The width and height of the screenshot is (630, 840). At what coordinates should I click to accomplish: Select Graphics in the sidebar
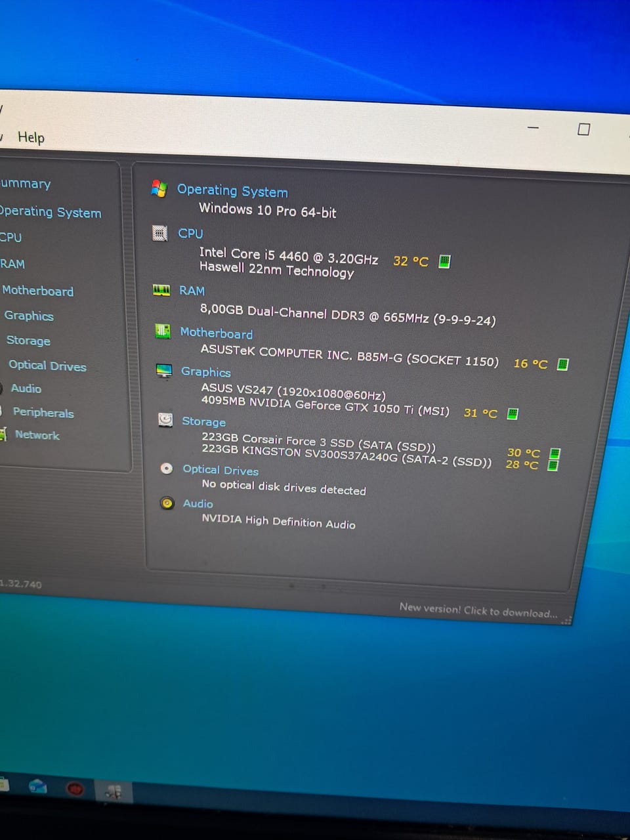[29, 316]
